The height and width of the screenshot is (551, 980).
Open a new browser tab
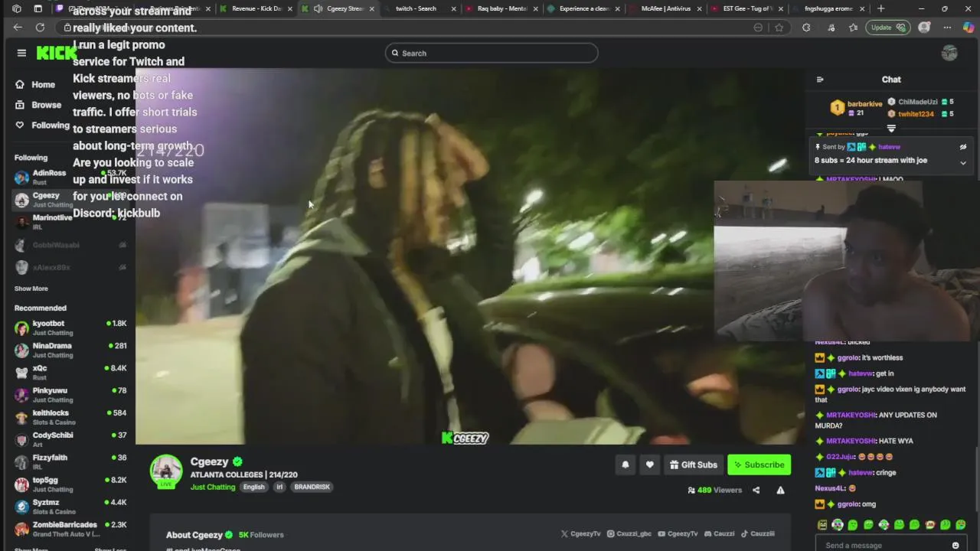tap(880, 8)
